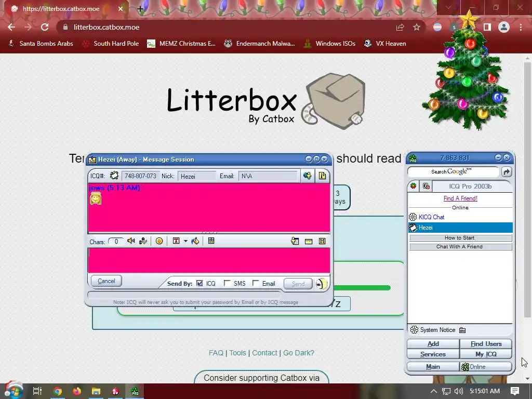Open the Windows ISOs bookmark

pos(330,44)
